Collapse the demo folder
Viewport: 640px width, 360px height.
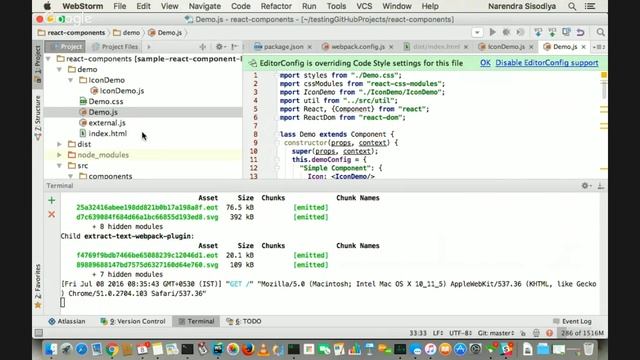click(x=60, y=69)
